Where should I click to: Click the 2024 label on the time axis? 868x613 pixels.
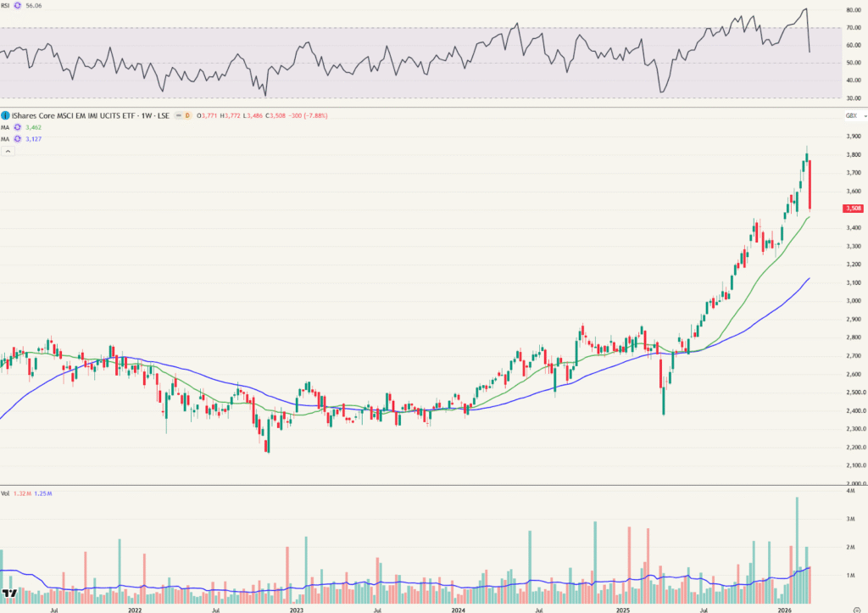pyautogui.click(x=459, y=608)
